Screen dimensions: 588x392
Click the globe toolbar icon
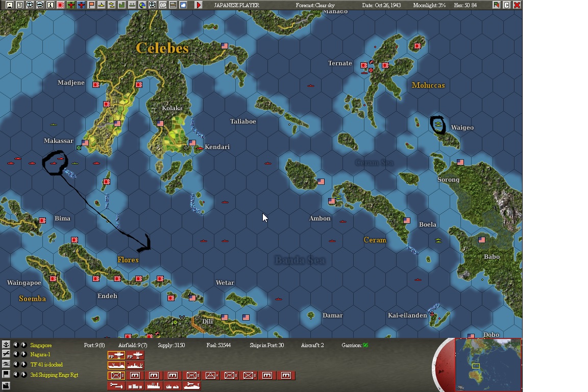point(142,5)
